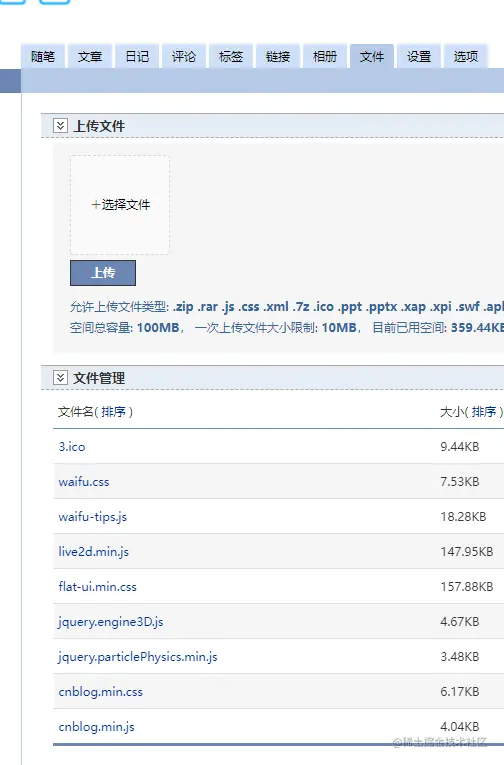Click the 10MB upload limit value

(x=339, y=327)
